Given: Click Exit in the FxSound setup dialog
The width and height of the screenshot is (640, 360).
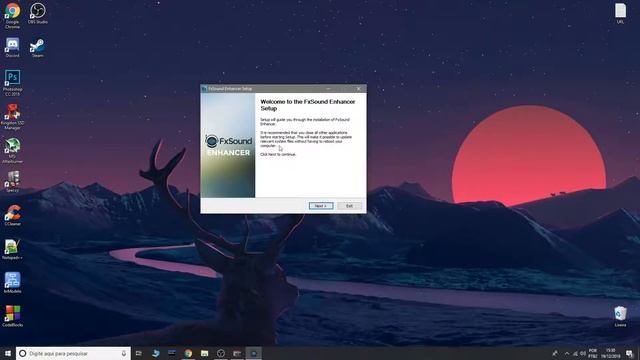Looking at the screenshot, I should (349, 206).
